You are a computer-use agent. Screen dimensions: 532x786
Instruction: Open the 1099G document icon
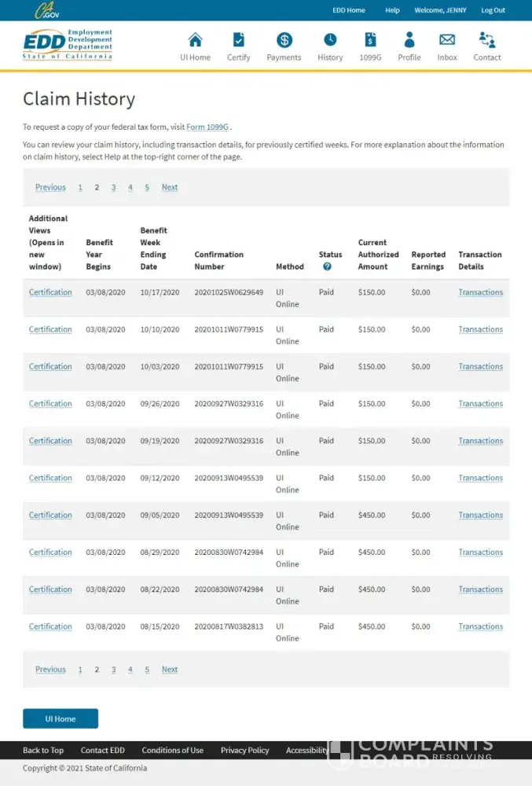click(370, 40)
